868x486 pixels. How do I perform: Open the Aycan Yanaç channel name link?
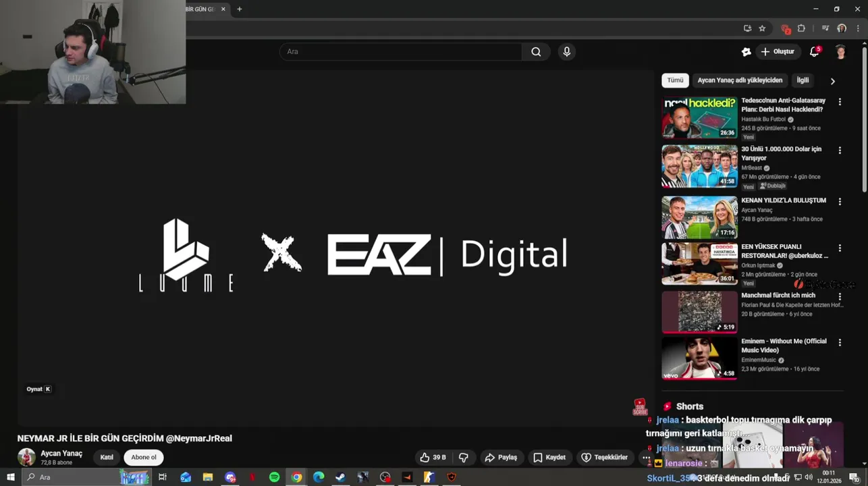[x=61, y=454]
